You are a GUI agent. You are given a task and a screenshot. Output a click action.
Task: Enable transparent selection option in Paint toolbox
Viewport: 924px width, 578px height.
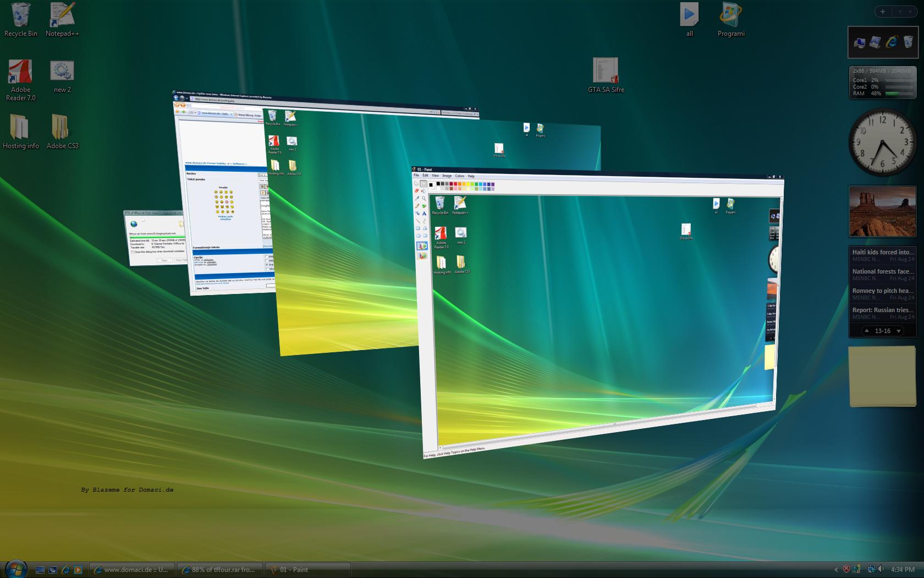click(422, 255)
